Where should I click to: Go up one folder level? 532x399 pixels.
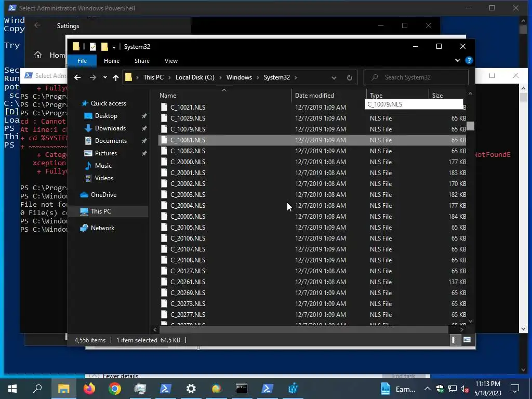[116, 78]
